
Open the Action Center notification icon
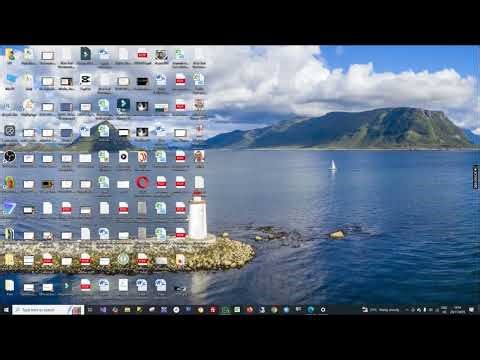click(471, 310)
